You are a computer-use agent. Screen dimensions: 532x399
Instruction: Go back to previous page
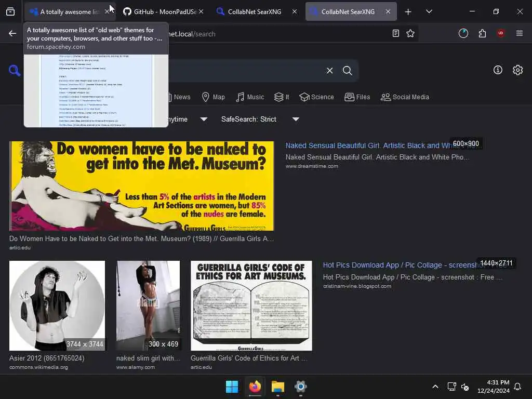tap(12, 33)
